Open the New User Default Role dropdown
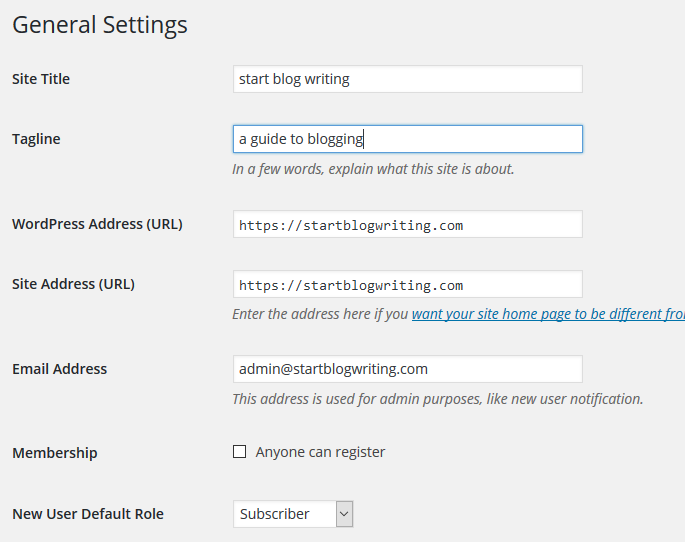This screenshot has width=685, height=542. click(x=293, y=514)
